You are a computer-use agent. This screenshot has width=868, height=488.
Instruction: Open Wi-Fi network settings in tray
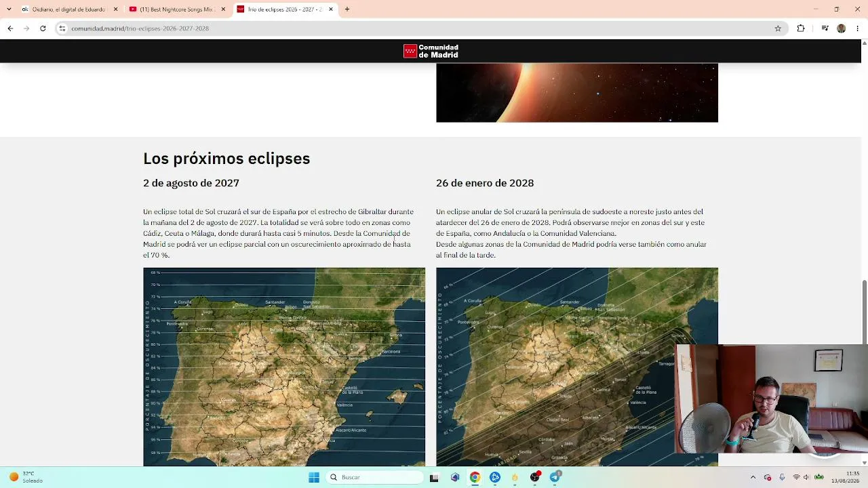tap(796, 477)
